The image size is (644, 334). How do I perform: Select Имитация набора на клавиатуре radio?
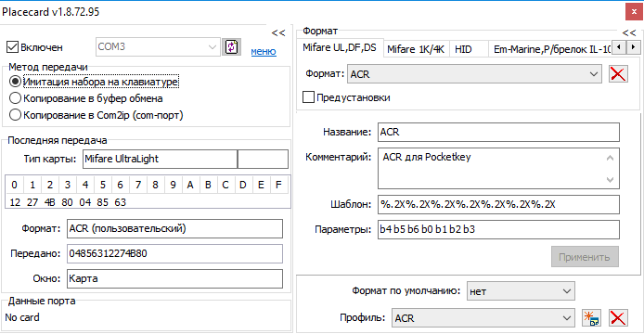coord(15,82)
